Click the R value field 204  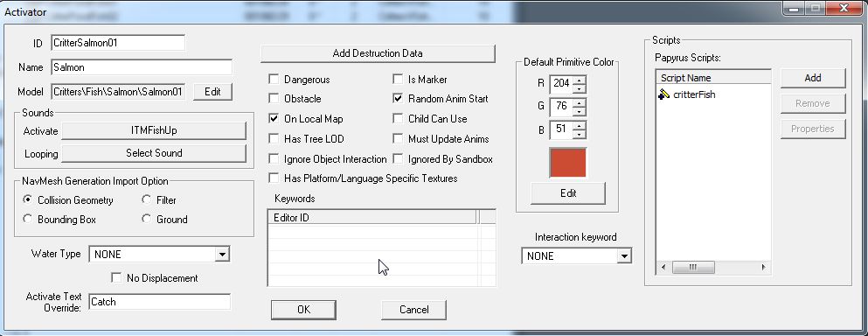(x=561, y=84)
